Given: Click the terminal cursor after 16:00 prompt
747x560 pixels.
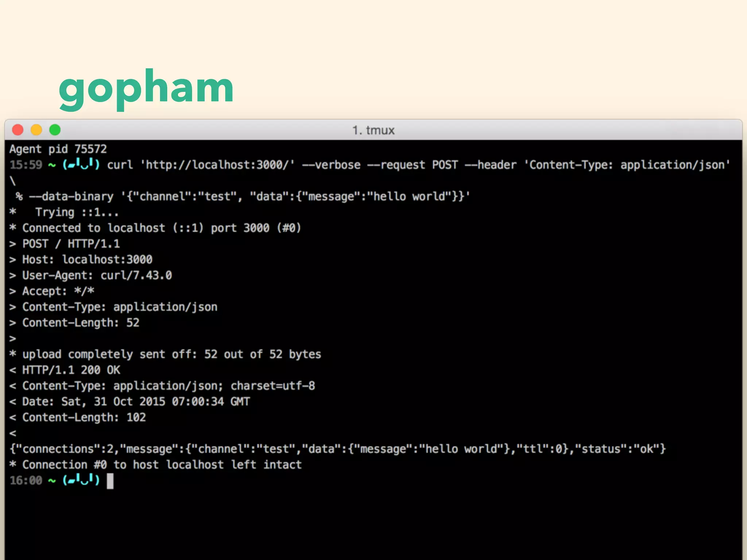Looking at the screenshot, I should (x=110, y=481).
